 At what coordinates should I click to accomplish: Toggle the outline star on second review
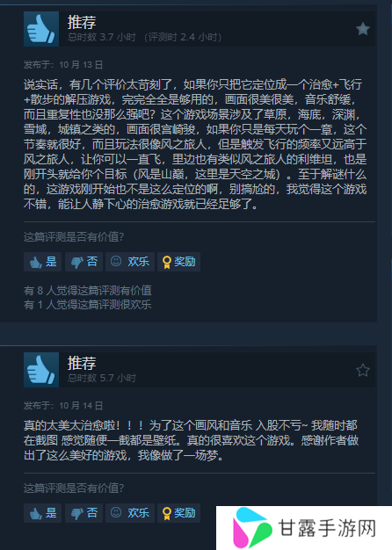pyautogui.click(x=362, y=370)
